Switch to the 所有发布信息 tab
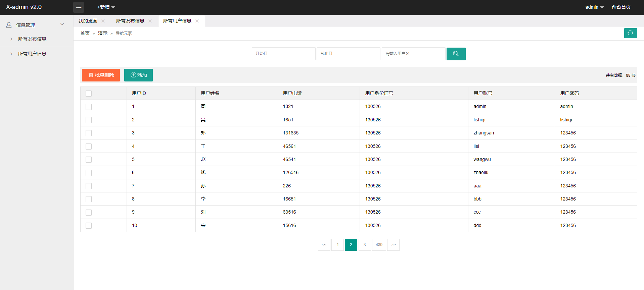Image resolution: width=644 pixels, height=290 pixels. [130, 21]
